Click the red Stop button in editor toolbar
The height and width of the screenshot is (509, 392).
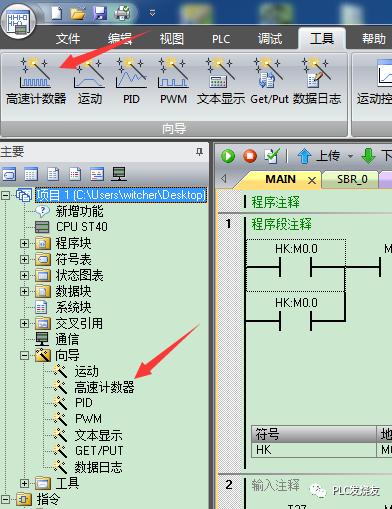click(x=250, y=156)
